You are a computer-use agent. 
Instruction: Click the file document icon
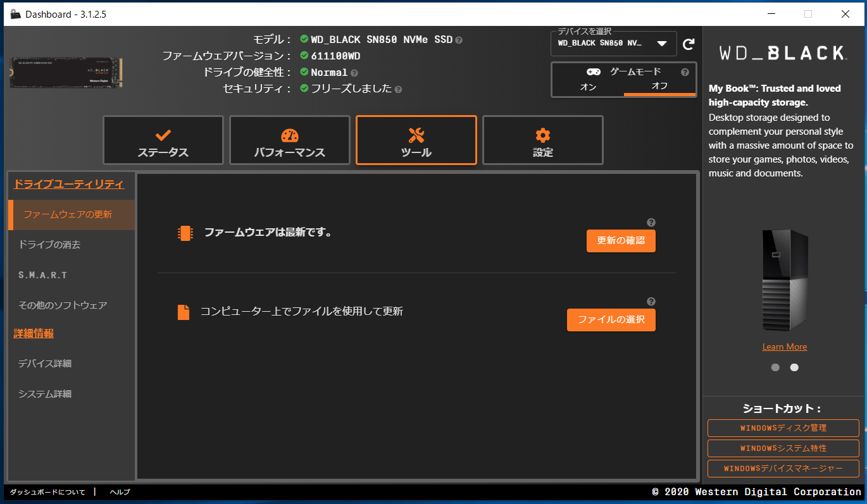pos(184,312)
